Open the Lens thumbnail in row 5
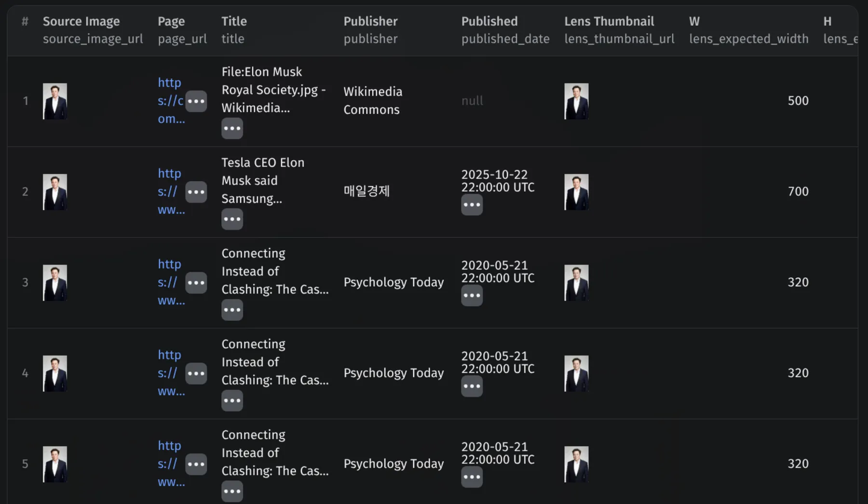This screenshot has height=504, width=868. pos(576,464)
